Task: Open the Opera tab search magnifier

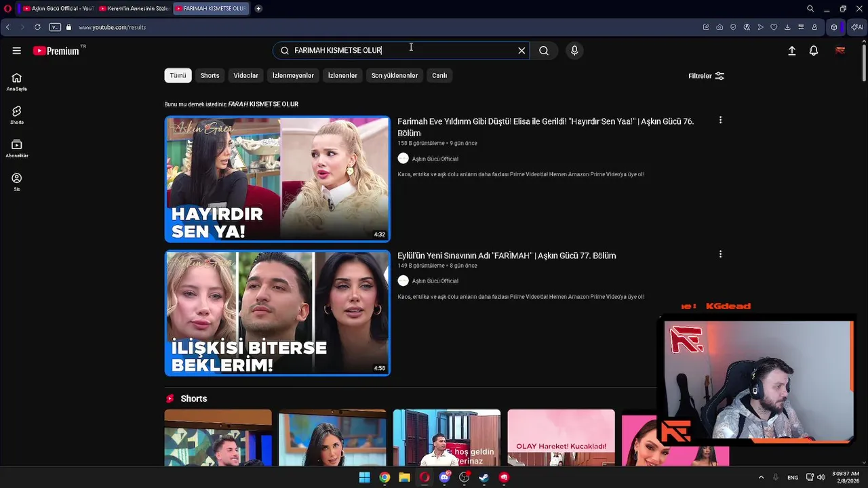Action: (810, 9)
